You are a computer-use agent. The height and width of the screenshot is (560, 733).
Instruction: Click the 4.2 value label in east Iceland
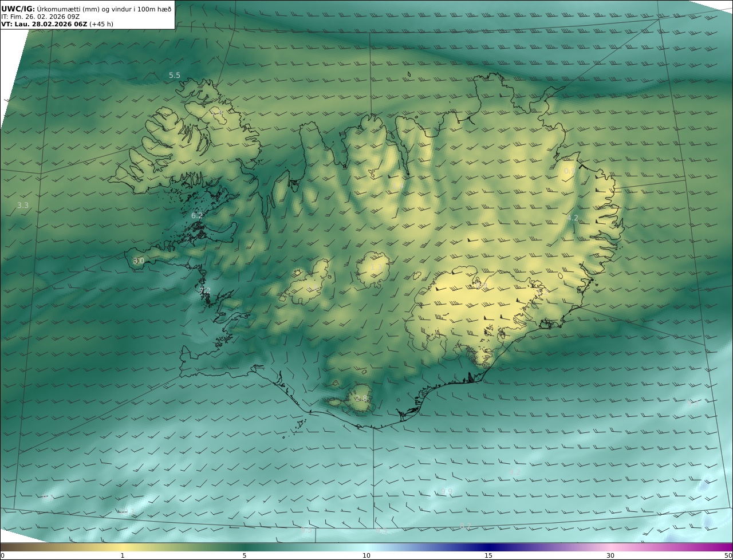click(x=572, y=218)
